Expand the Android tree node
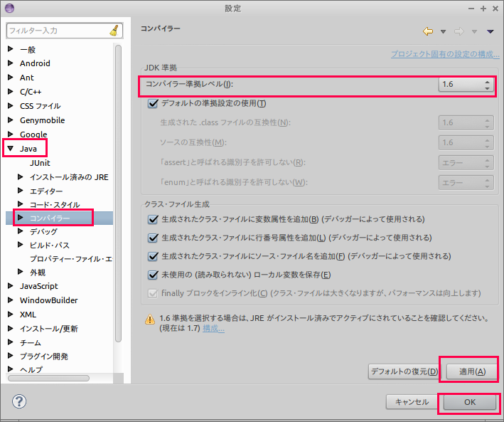Viewport: 504px width, 422px height. point(10,63)
